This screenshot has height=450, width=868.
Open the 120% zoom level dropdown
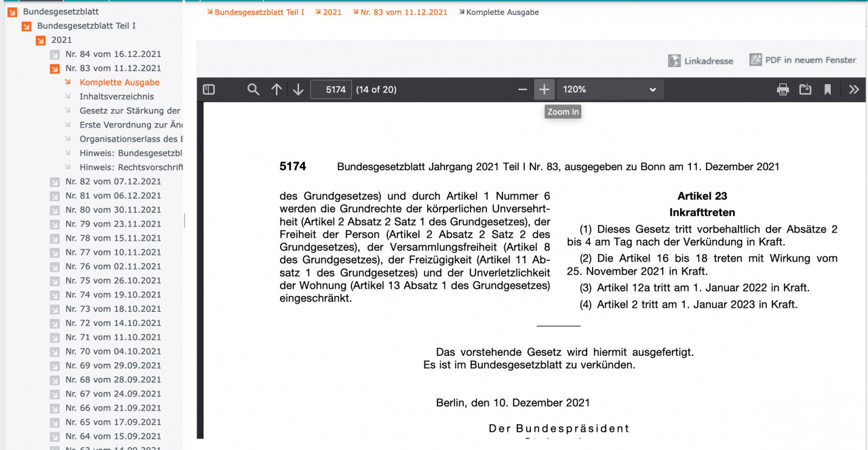point(609,89)
